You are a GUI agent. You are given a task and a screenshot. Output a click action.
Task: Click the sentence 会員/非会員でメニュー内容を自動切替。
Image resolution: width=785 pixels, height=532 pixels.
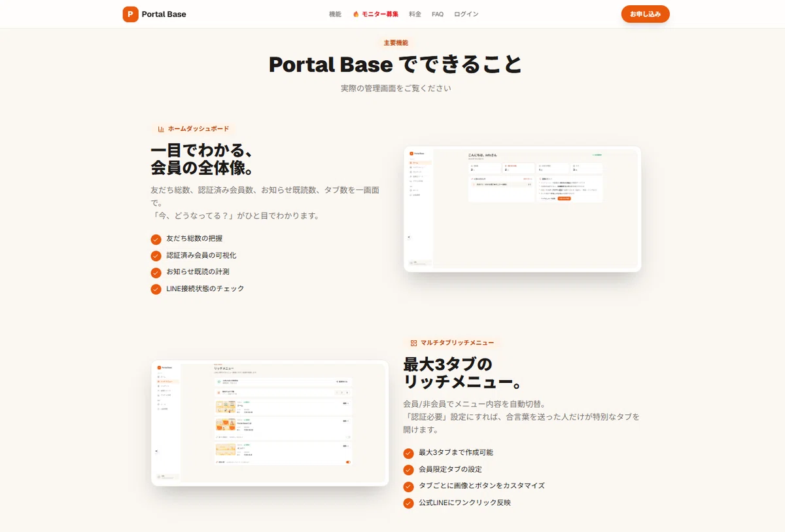[474, 404]
